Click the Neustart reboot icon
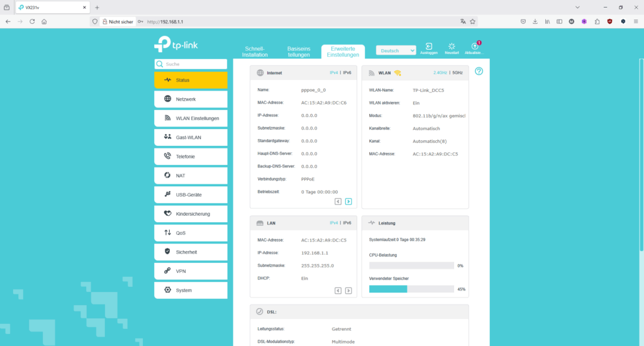The image size is (644, 346). (452, 47)
